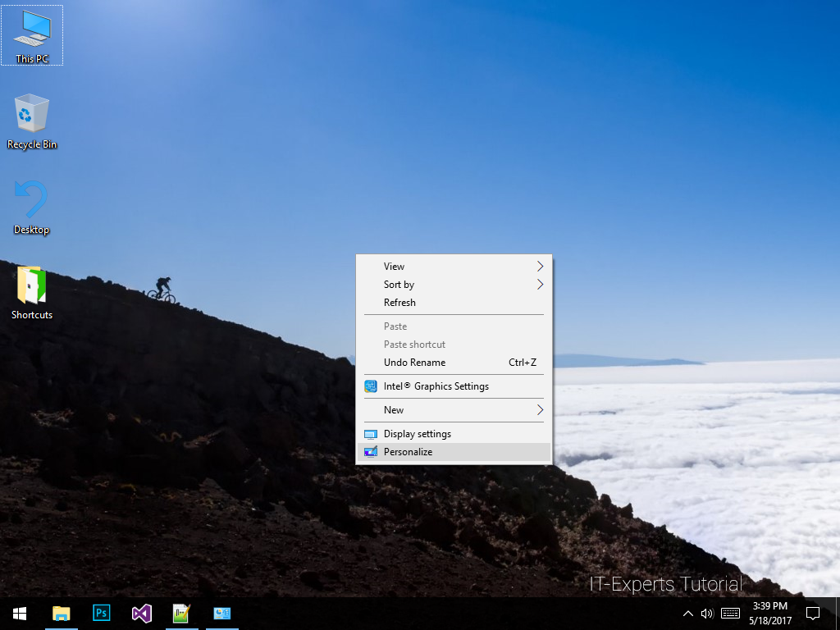The height and width of the screenshot is (630, 840).
Task: Show hidden system tray icons
Action: (x=687, y=614)
